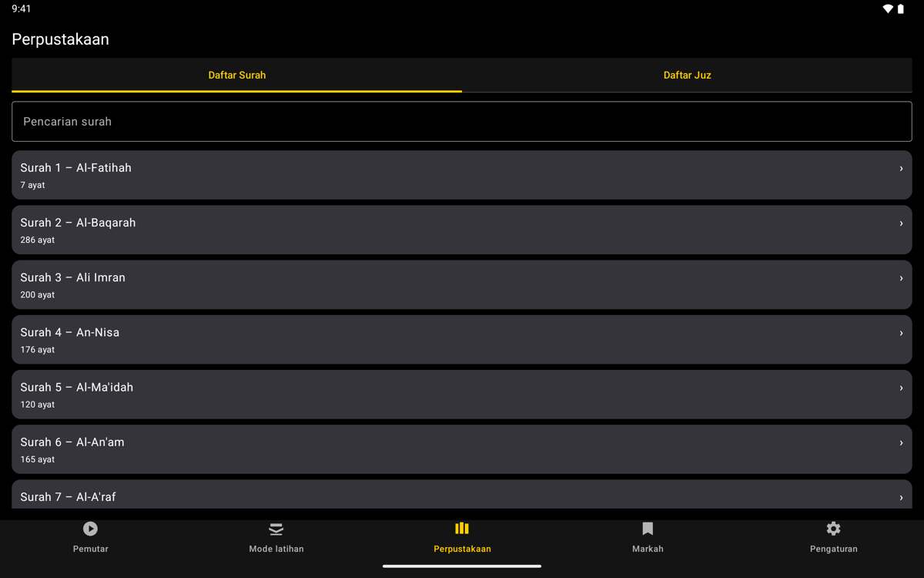This screenshot has width=924, height=578.
Task: Select the Perpustakaan library icon
Action: pos(462,529)
